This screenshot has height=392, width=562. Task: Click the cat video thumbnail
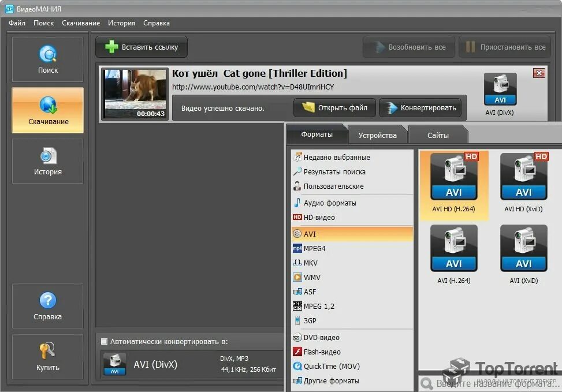pyautogui.click(x=135, y=94)
